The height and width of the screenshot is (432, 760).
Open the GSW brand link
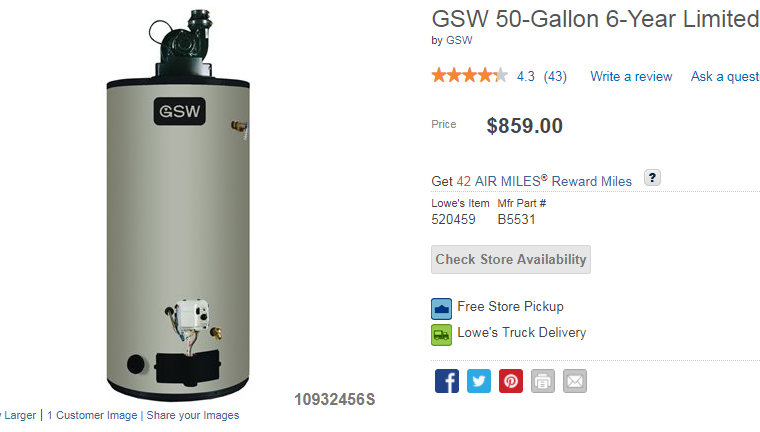point(459,40)
